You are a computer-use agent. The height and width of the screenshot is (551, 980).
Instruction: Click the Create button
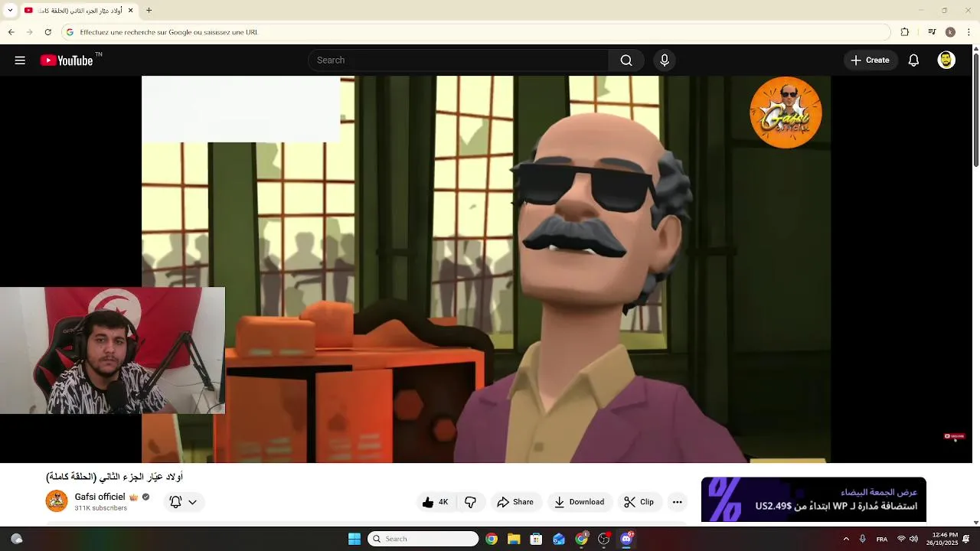(x=871, y=60)
